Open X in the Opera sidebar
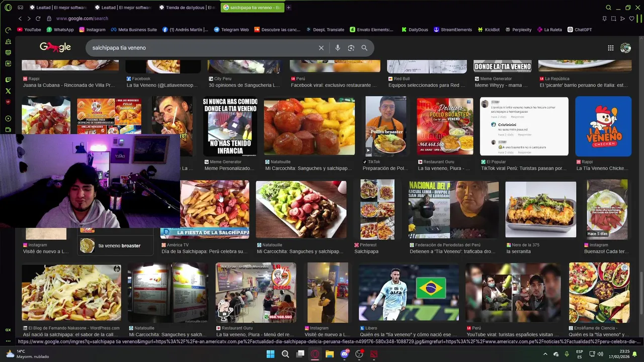 click(8, 91)
